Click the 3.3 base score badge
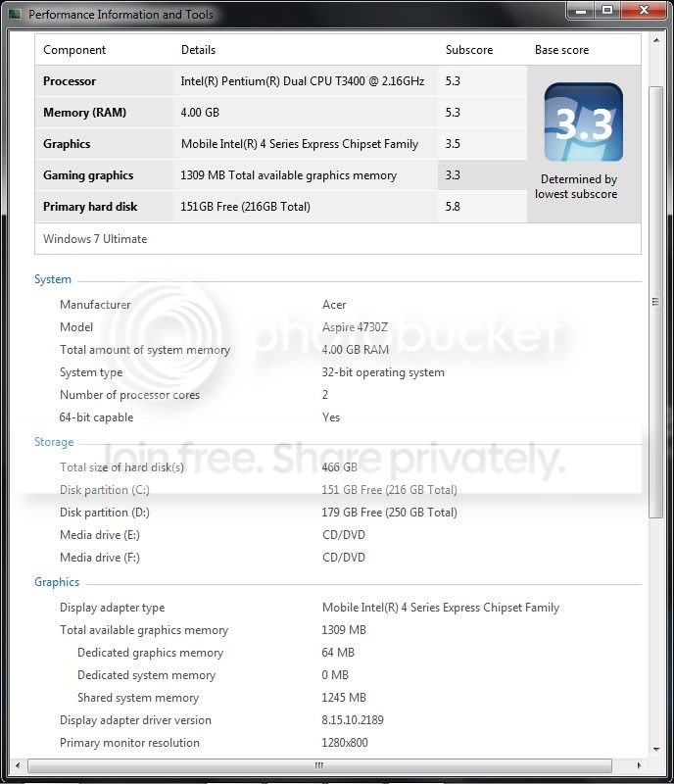This screenshot has height=784, width=674. click(584, 122)
